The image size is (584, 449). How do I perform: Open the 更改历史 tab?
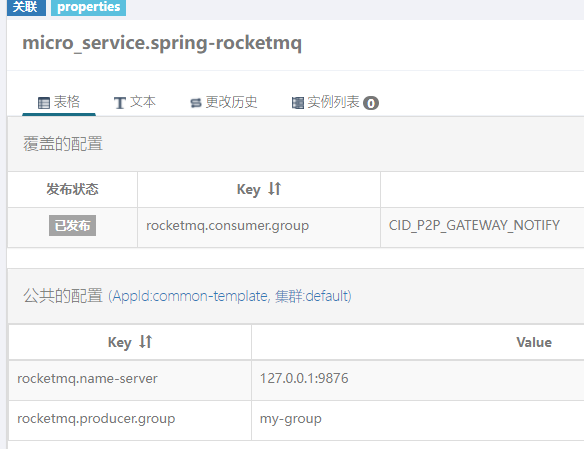(x=224, y=102)
